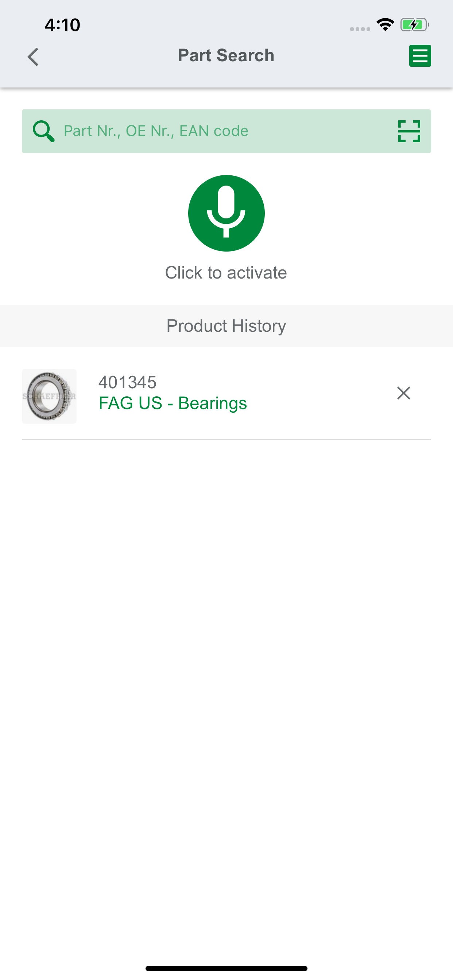Tap the 4:10 clock in status bar

(x=62, y=25)
